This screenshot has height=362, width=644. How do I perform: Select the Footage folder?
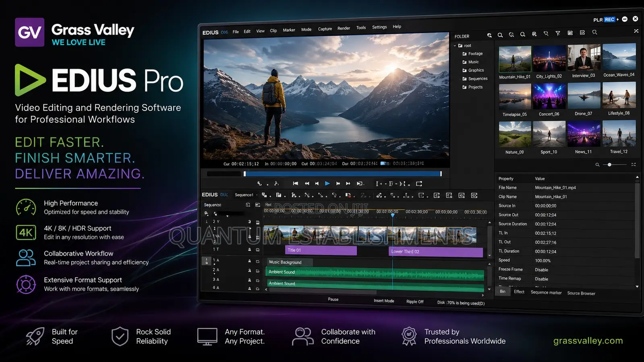pos(472,53)
